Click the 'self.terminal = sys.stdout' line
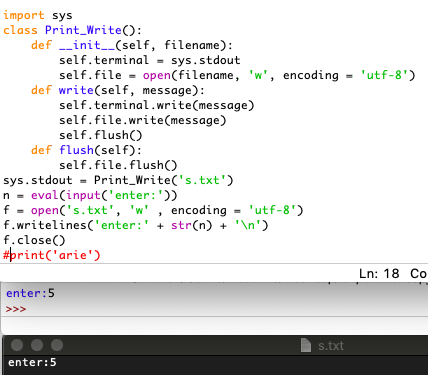Screen dimensions: 428x375 pos(150,60)
